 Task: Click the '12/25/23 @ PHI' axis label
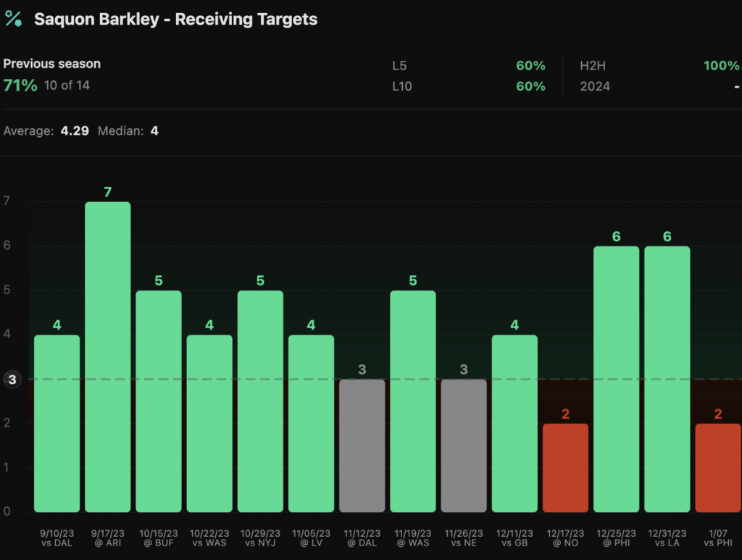[x=617, y=538]
